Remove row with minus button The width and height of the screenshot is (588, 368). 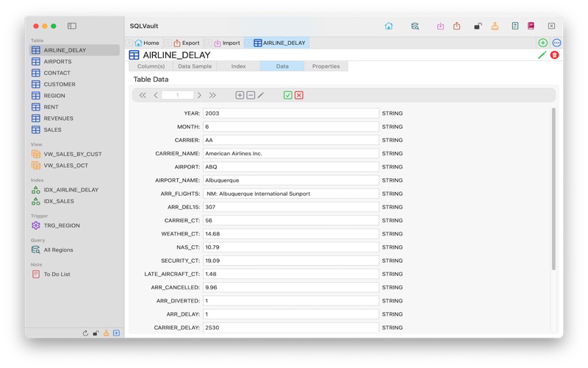click(251, 96)
